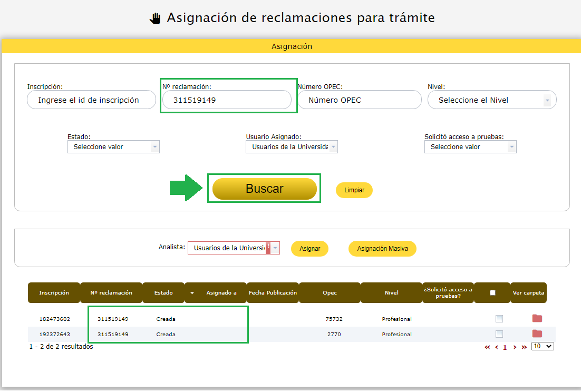Go to the first results page
Image resolution: width=581 pixels, height=392 pixels.
click(x=487, y=347)
